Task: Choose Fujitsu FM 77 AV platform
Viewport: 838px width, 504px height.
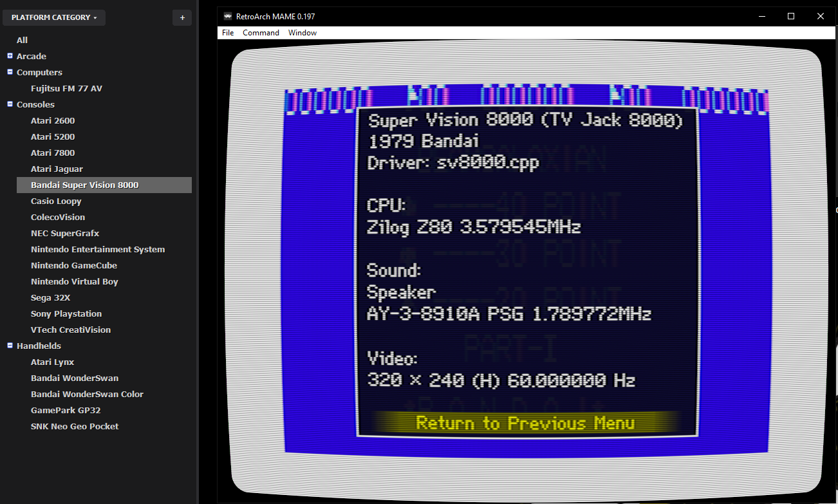Action: pyautogui.click(x=66, y=88)
